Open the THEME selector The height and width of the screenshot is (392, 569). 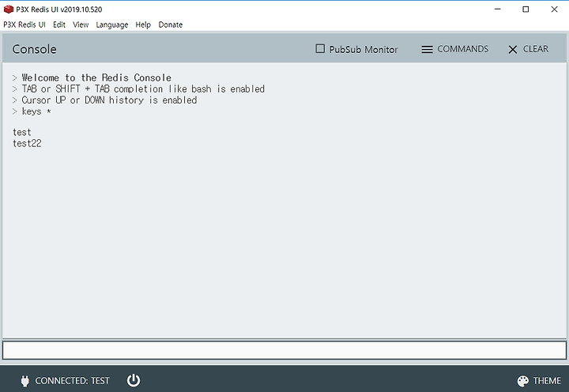[539, 381]
